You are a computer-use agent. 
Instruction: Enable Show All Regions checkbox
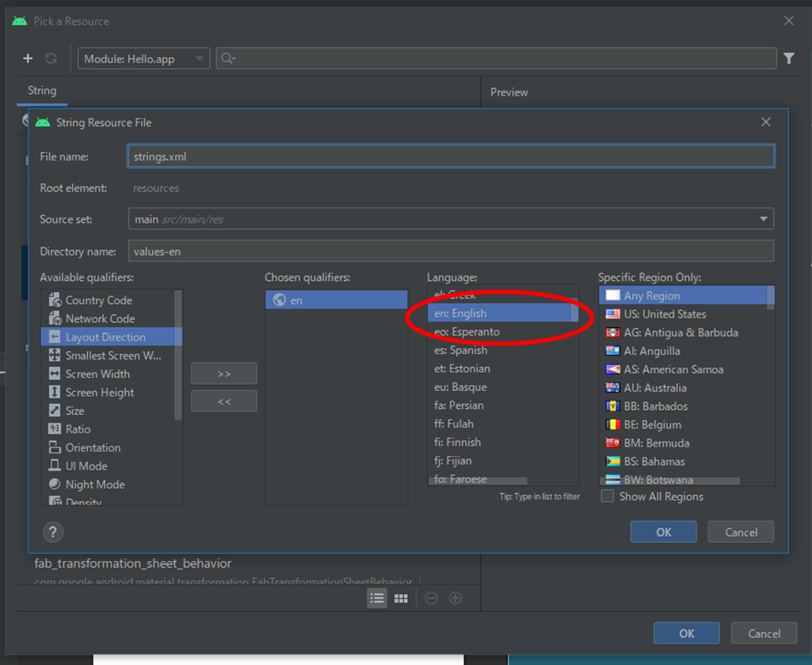(x=607, y=496)
